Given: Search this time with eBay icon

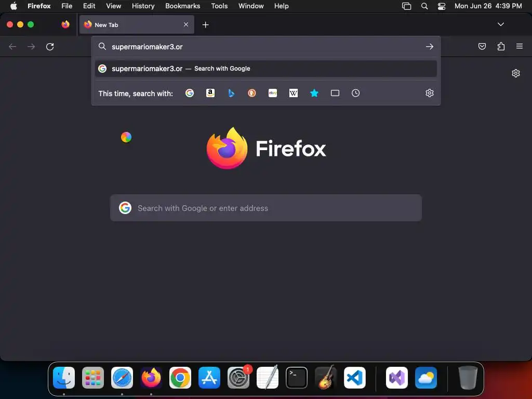Looking at the screenshot, I should [273, 93].
